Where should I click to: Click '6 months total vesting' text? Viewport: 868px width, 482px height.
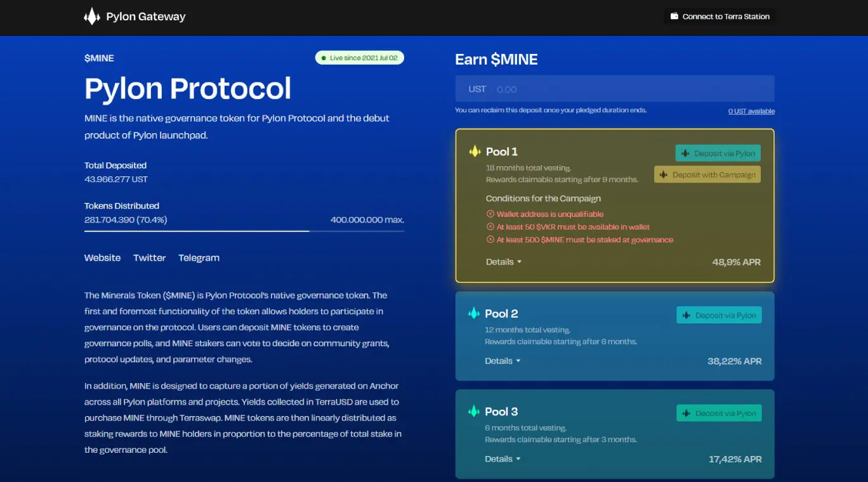click(x=525, y=428)
